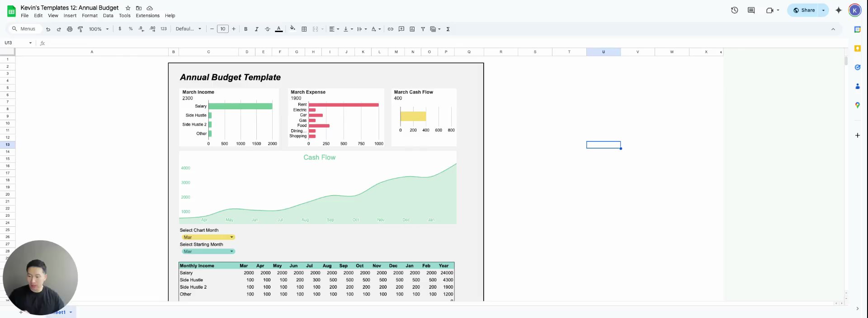The height and width of the screenshot is (318, 868).
Task: Open the borders tool
Action: 304,29
